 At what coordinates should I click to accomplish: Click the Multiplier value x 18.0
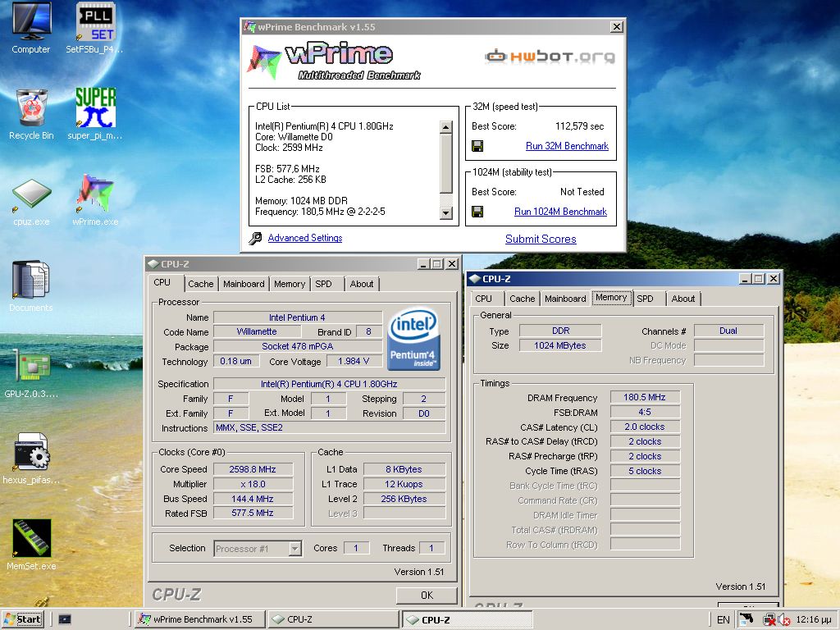pyautogui.click(x=253, y=484)
